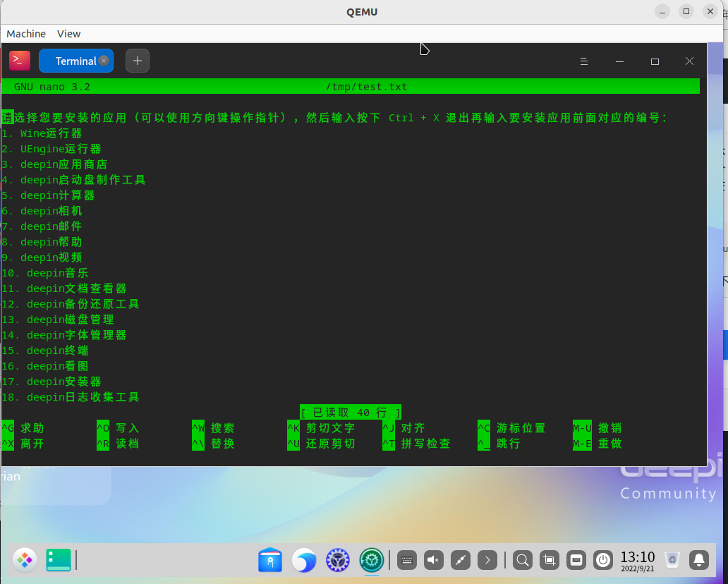The width and height of the screenshot is (728, 584).
Task: Click line '17. deepin安装器'
Action: pos(51,382)
